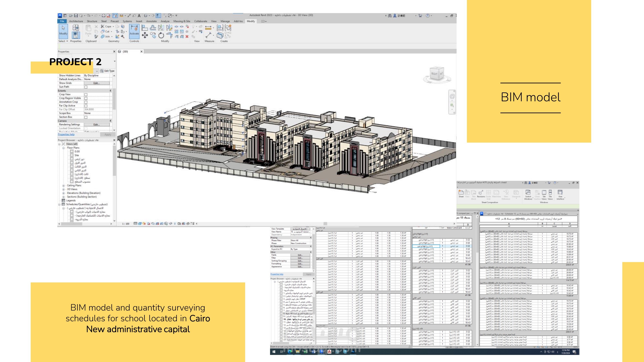Click the Rotate tool icon

click(x=161, y=35)
